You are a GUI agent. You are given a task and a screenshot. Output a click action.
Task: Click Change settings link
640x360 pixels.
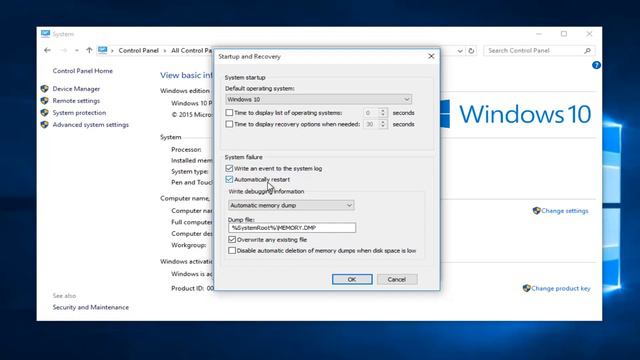(565, 211)
